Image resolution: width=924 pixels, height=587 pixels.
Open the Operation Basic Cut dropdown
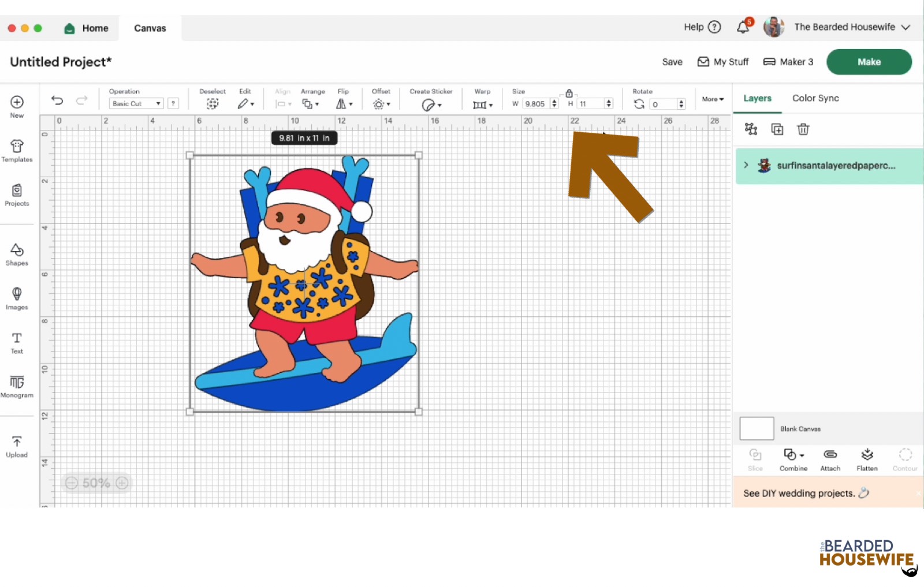tap(136, 104)
